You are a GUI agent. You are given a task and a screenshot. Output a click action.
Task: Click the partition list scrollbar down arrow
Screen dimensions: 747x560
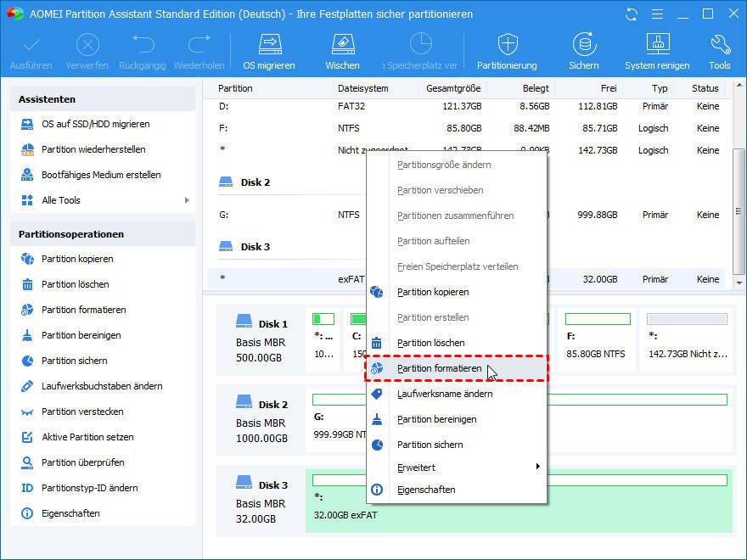[739, 283]
